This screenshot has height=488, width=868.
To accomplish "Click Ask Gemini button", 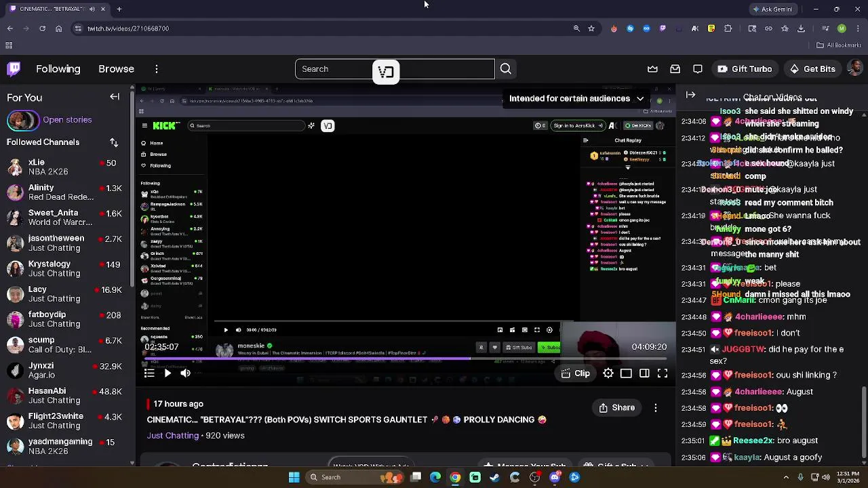I will pos(772,9).
